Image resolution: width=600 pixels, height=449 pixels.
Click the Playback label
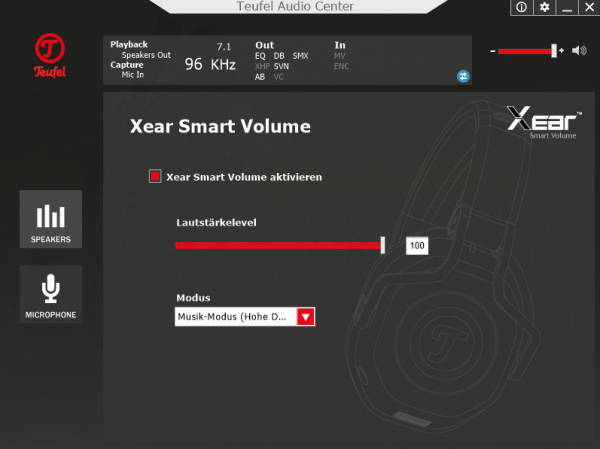point(129,44)
